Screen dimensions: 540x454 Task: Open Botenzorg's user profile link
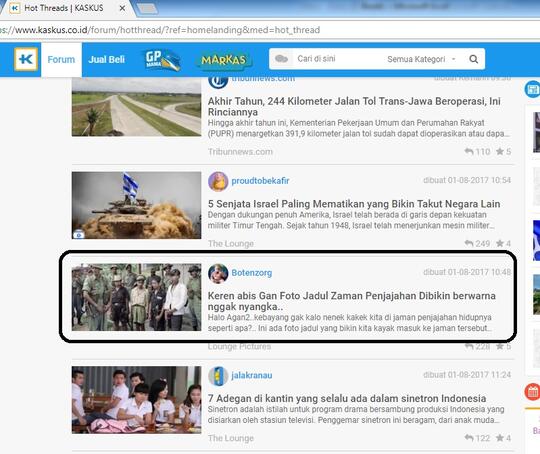coord(252,273)
